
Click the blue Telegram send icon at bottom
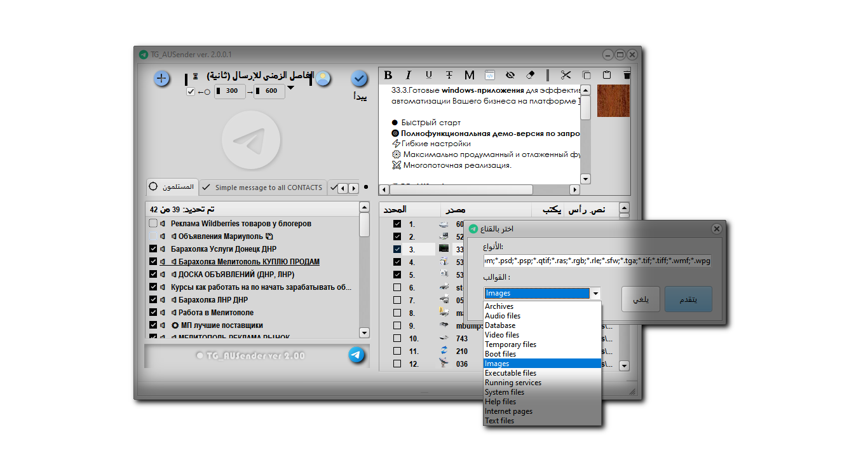coord(357,355)
